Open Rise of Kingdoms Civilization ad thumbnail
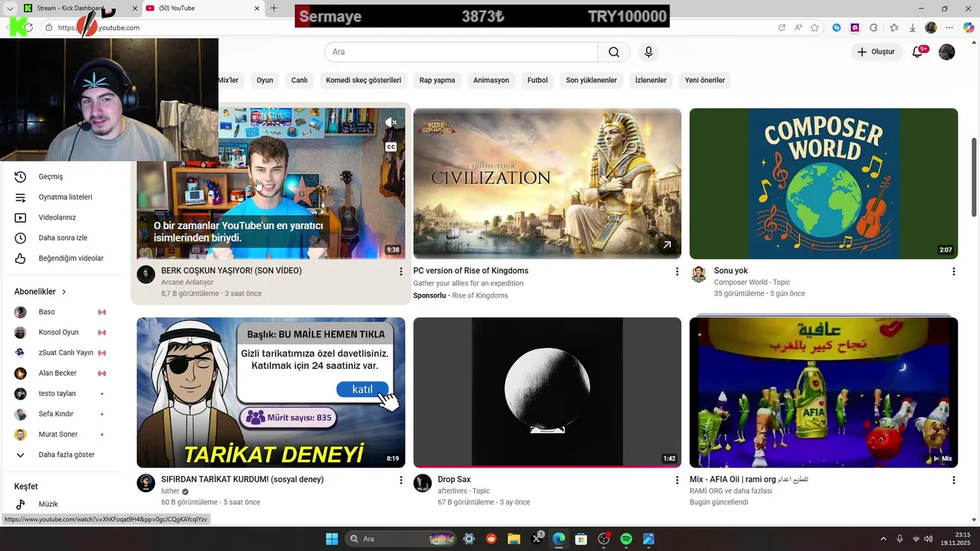980x551 pixels. pyautogui.click(x=547, y=184)
